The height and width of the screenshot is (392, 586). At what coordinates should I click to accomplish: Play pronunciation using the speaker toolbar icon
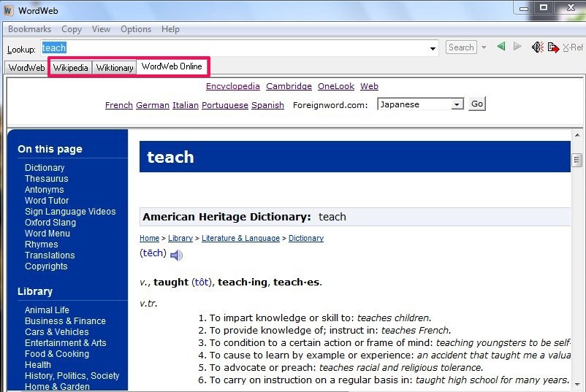coord(538,47)
